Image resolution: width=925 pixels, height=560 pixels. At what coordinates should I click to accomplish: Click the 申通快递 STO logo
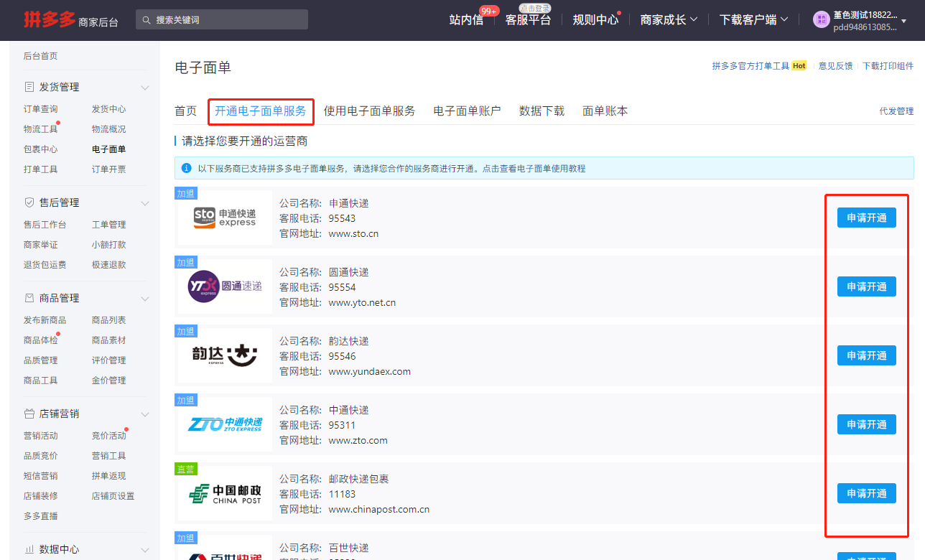(x=225, y=218)
